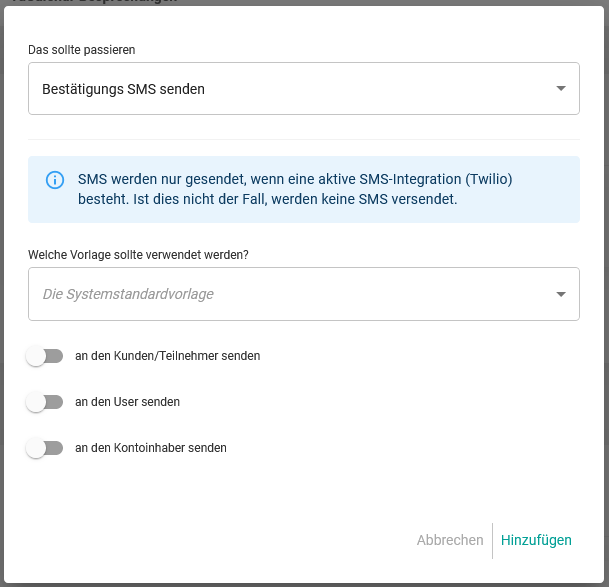Click the 'an den User senden' label text
The height and width of the screenshot is (587, 609).
pyautogui.click(x=127, y=402)
